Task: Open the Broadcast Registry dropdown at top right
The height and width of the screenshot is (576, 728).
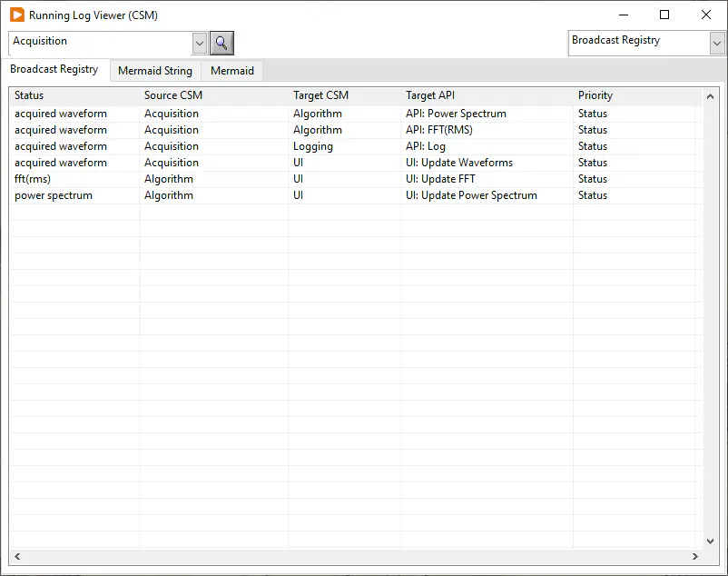Action: [716, 43]
